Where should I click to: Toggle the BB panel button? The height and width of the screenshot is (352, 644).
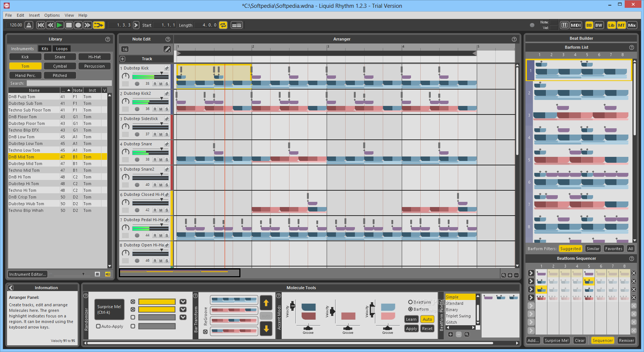(589, 25)
